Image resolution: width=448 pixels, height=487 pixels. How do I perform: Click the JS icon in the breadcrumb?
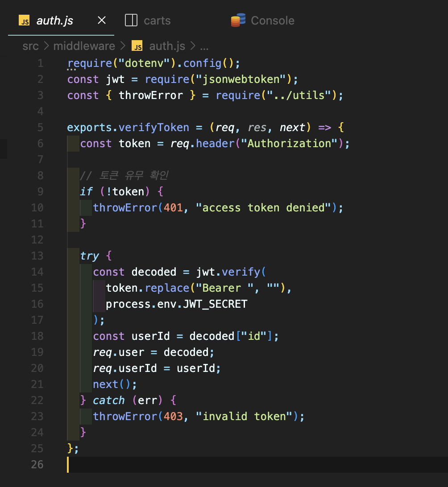pos(137,46)
